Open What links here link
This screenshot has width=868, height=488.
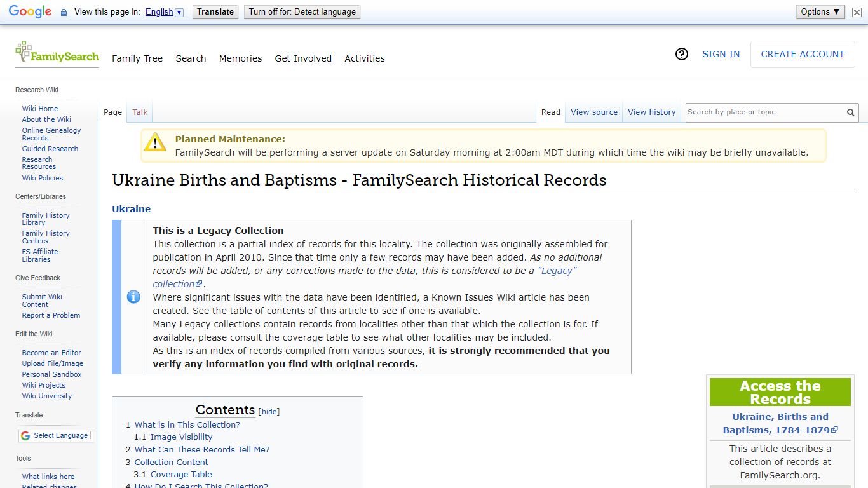coord(48,477)
